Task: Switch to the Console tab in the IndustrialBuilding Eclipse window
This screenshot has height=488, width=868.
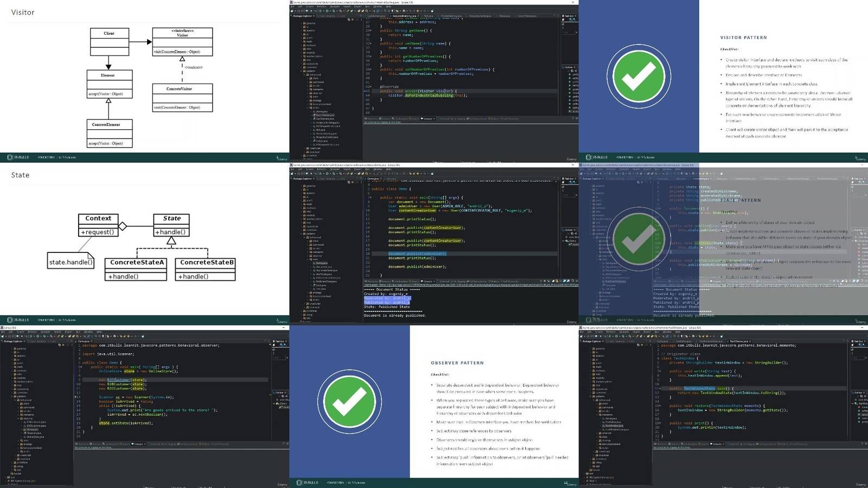Action: [x=427, y=118]
